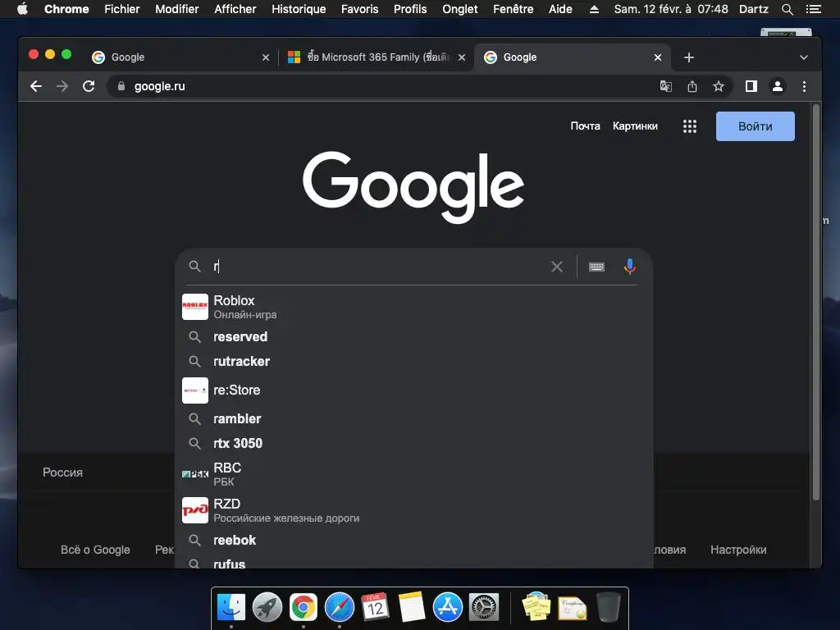This screenshot has height=630, width=840.
Task: Open the Google apps grid
Action: pyautogui.click(x=689, y=126)
